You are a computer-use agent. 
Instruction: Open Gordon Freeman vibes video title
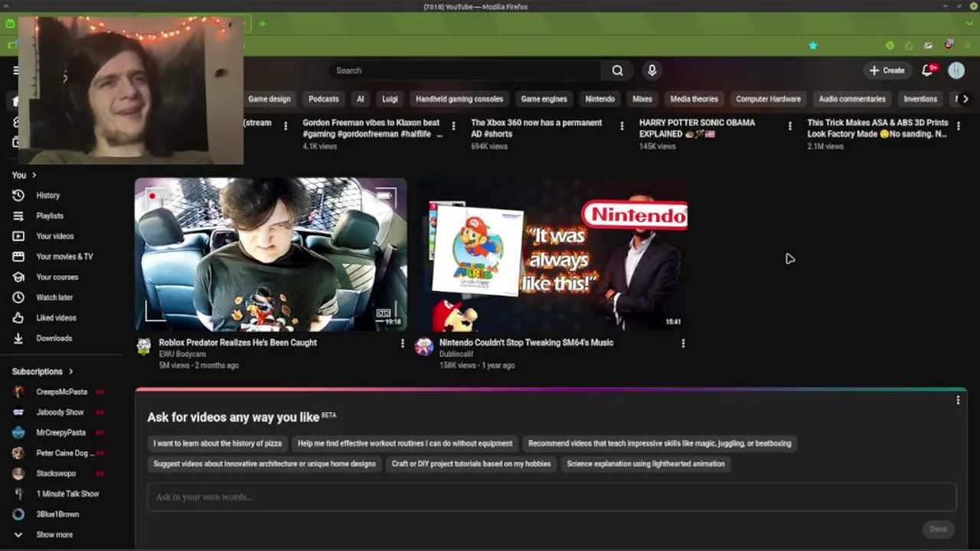(x=373, y=128)
